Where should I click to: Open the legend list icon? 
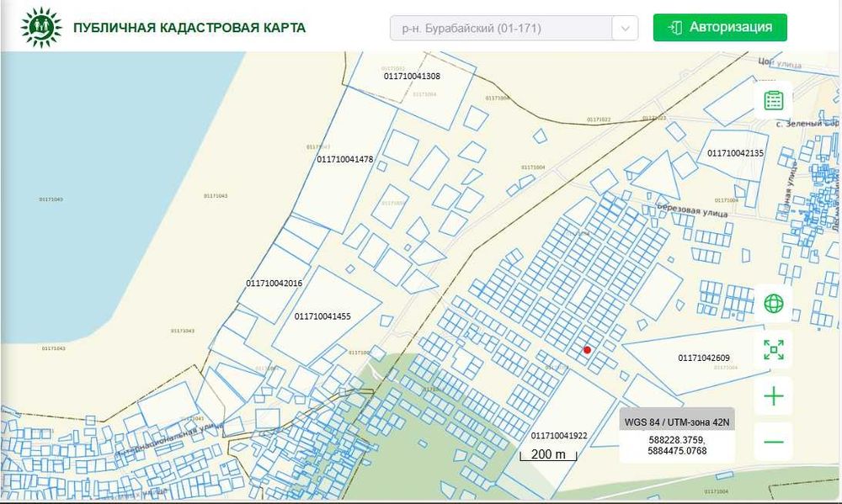pyautogui.click(x=773, y=100)
